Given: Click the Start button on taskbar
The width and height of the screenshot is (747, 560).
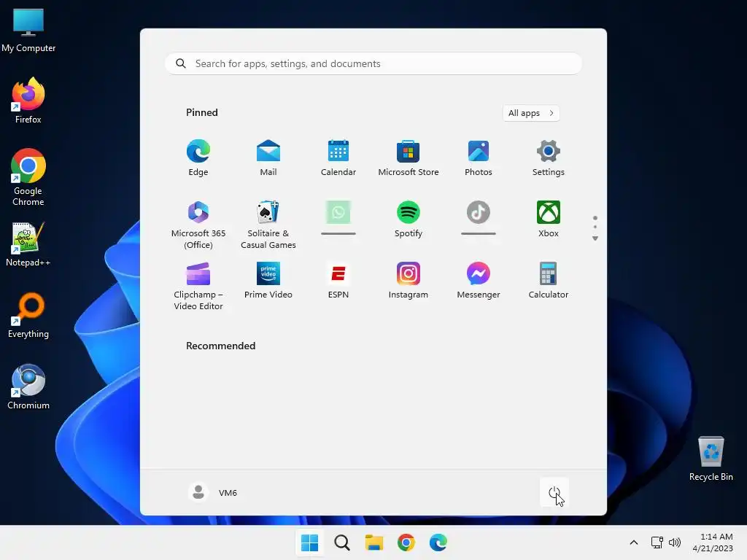Looking at the screenshot, I should pyautogui.click(x=309, y=542).
